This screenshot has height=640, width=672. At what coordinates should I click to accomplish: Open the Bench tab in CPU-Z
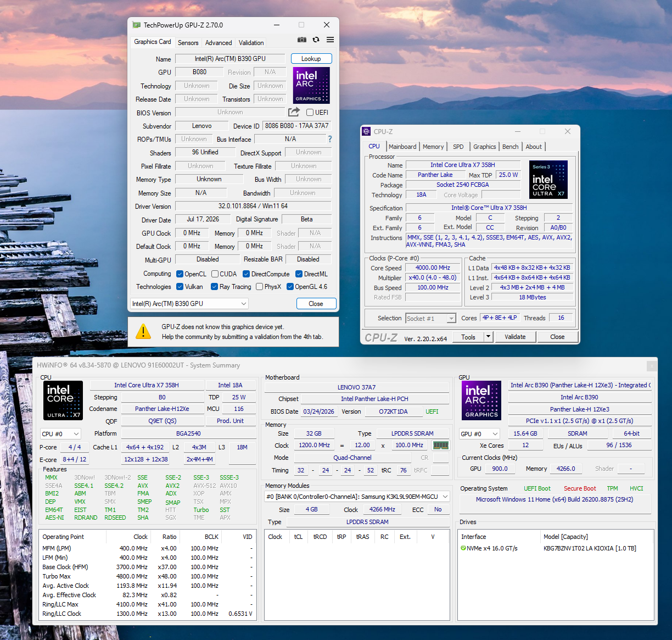tap(511, 147)
